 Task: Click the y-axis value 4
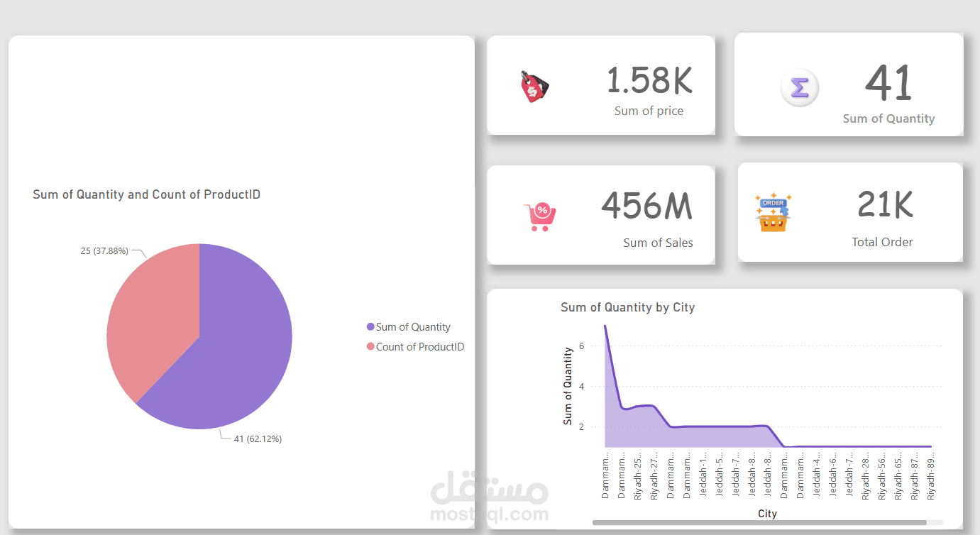(x=581, y=387)
